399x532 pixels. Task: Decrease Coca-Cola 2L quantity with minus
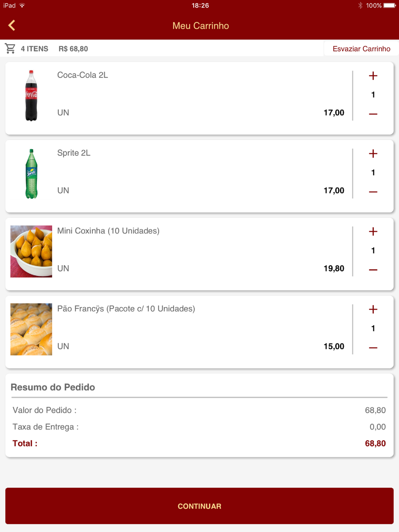(x=373, y=114)
